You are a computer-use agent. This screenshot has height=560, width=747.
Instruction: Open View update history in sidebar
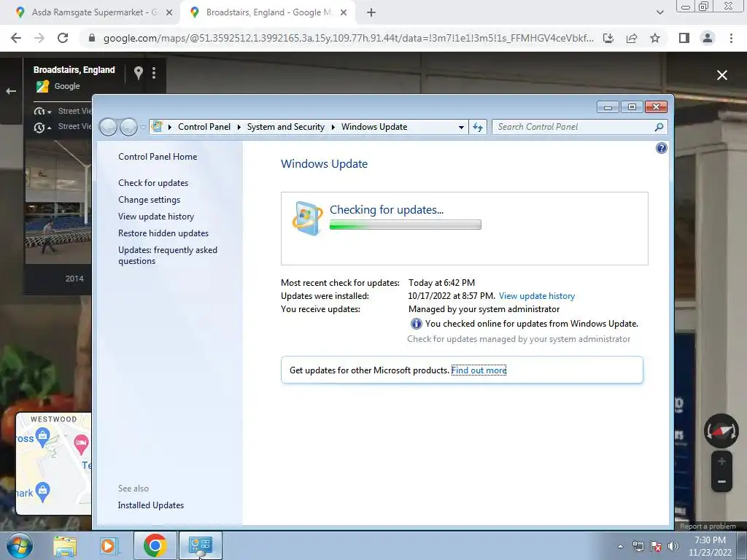[156, 216]
